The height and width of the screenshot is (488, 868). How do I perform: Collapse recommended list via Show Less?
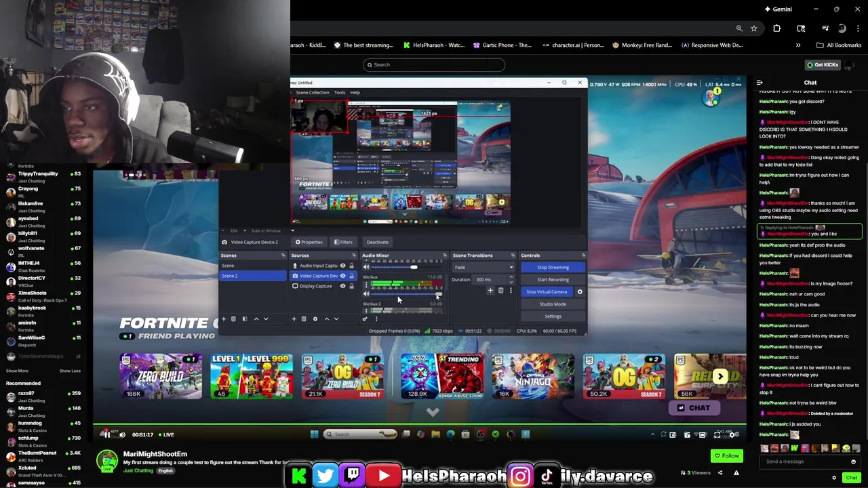70,371
